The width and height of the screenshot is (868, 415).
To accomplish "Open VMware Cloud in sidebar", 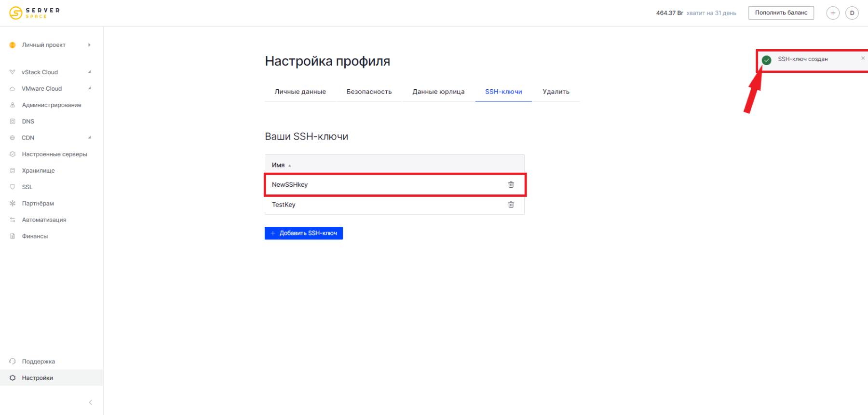I will tap(41, 88).
